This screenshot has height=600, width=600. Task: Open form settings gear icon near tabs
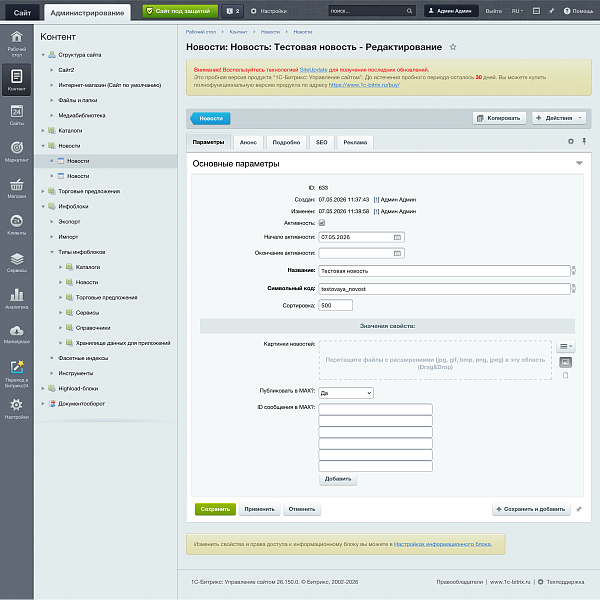(571, 142)
